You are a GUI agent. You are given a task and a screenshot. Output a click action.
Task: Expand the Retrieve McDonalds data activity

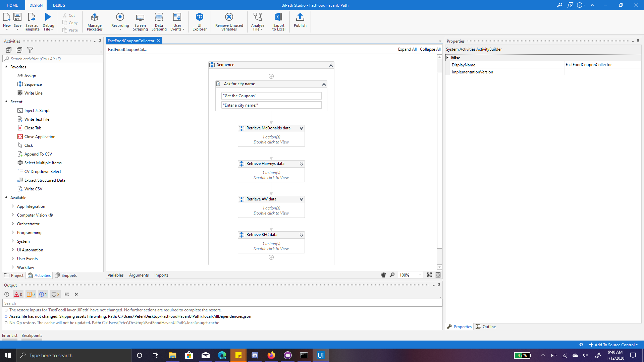coord(302,128)
